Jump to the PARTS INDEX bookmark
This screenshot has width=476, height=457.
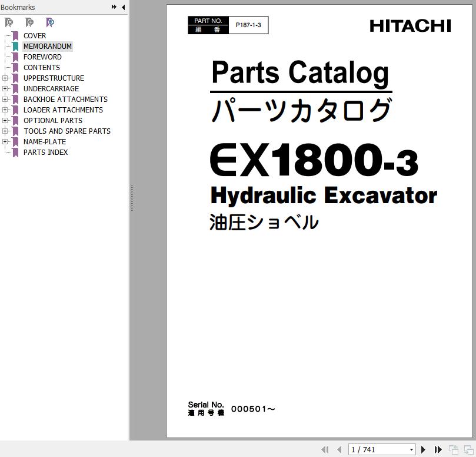(x=45, y=153)
